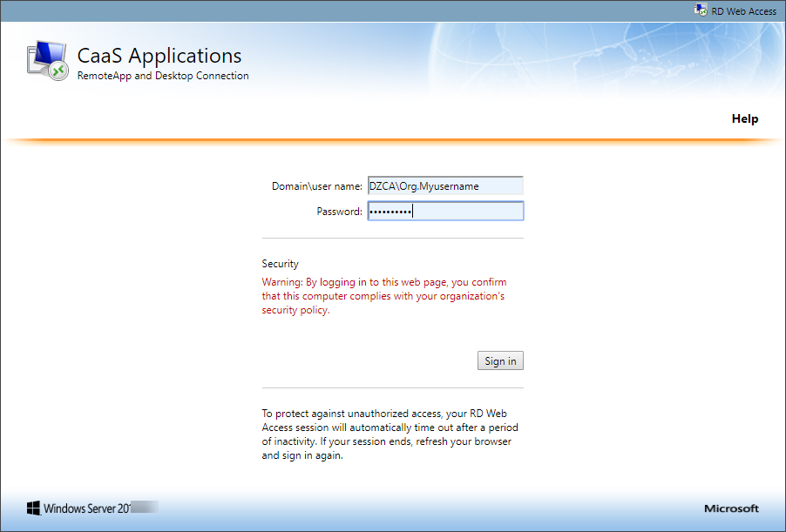The image size is (786, 532).
Task: Click the CaaS Applications heading
Action: pos(159,56)
